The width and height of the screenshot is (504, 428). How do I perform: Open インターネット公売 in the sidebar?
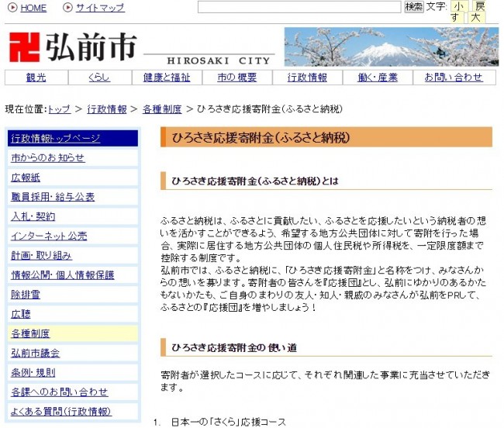pos(73,236)
